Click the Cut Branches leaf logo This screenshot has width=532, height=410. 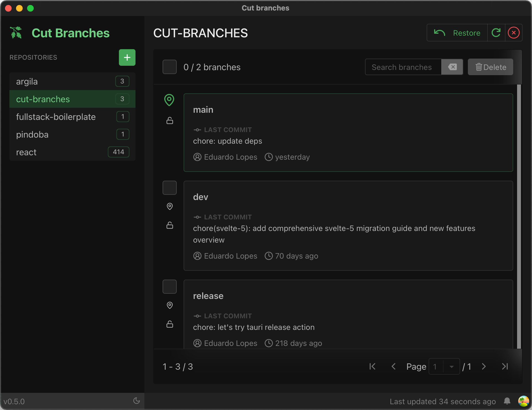[16, 32]
